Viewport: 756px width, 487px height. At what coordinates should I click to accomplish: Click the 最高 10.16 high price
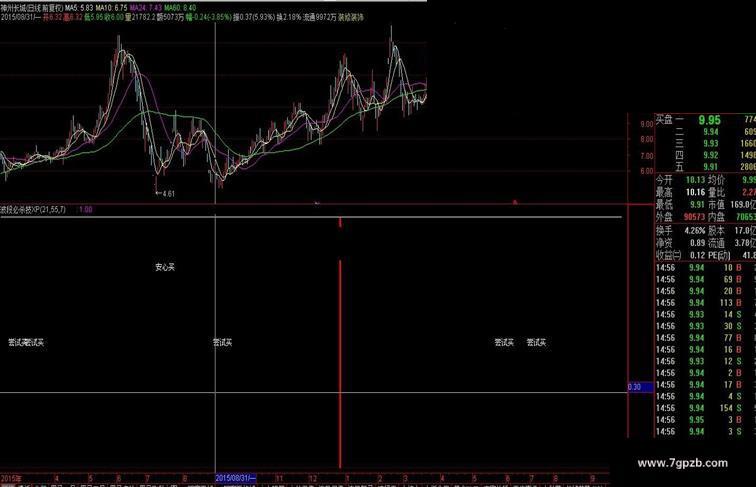[x=680, y=192]
